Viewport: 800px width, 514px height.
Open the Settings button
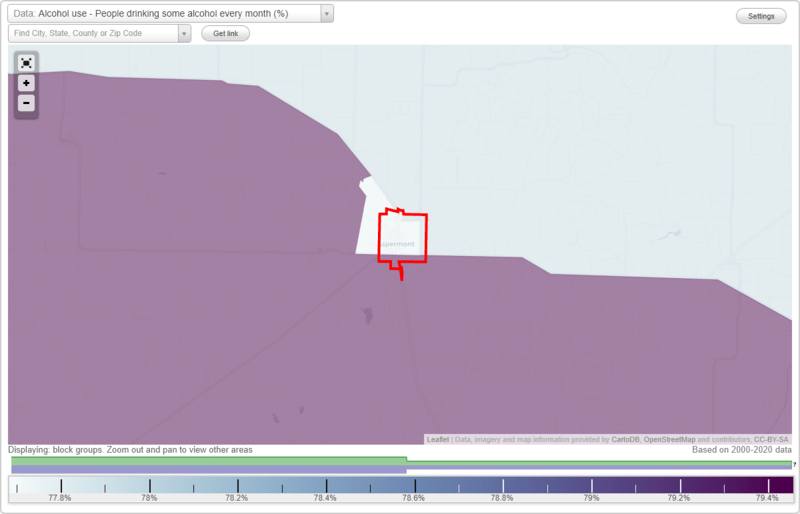761,16
